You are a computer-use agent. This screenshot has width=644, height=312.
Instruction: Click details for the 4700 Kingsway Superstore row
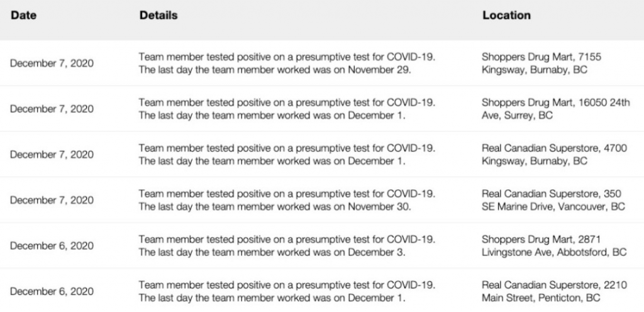(287, 154)
